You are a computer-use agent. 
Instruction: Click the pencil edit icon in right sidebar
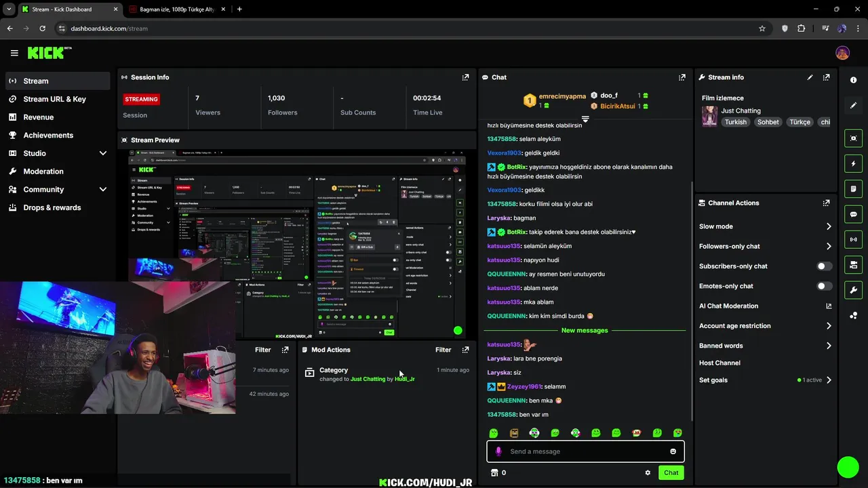853,105
